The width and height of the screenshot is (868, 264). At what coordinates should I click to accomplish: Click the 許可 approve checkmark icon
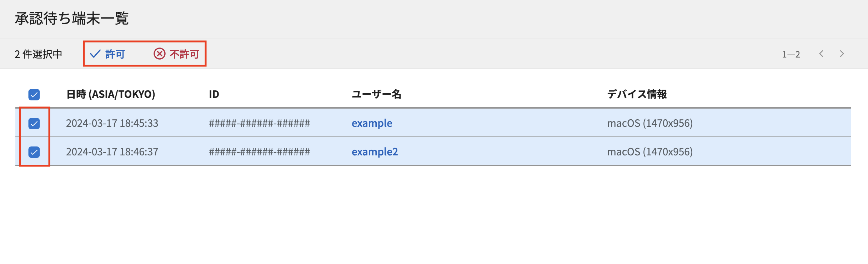95,54
